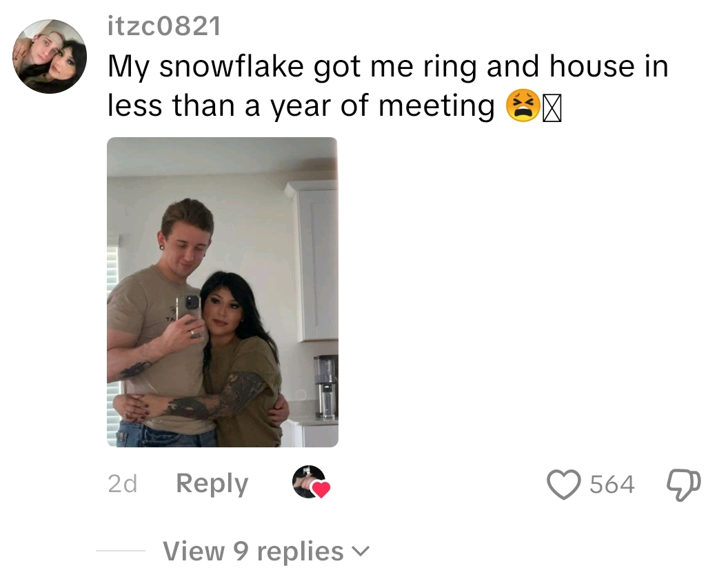
Task: Tap the 2d timestamp
Action: coord(123,484)
